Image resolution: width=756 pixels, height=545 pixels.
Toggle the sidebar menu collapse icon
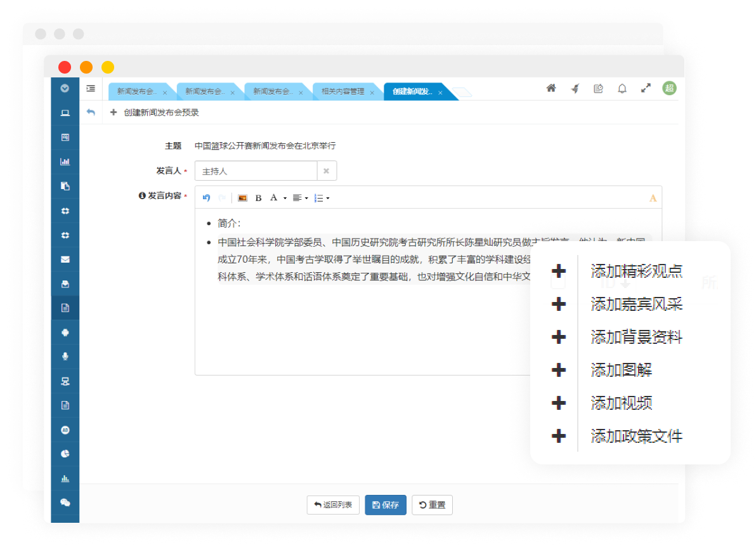(91, 89)
